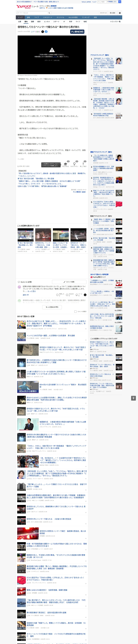Open the 国際 category
Screen dimensions: 138x644
point(32,21)
